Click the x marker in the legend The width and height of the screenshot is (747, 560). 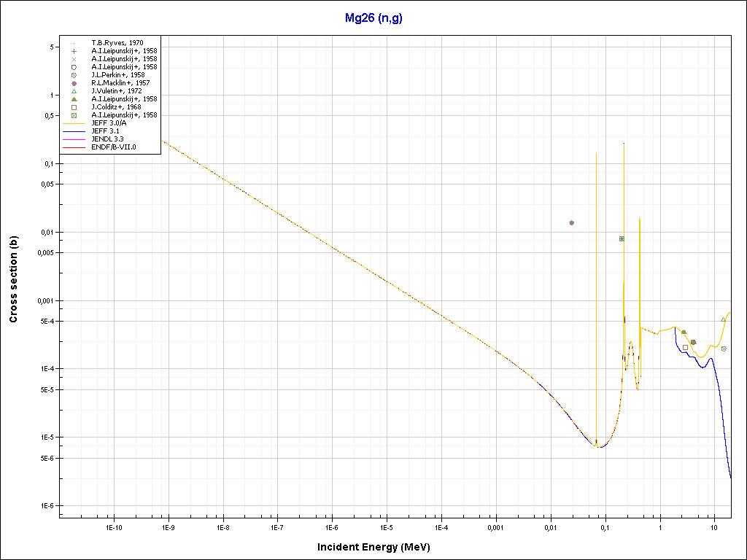[74, 59]
